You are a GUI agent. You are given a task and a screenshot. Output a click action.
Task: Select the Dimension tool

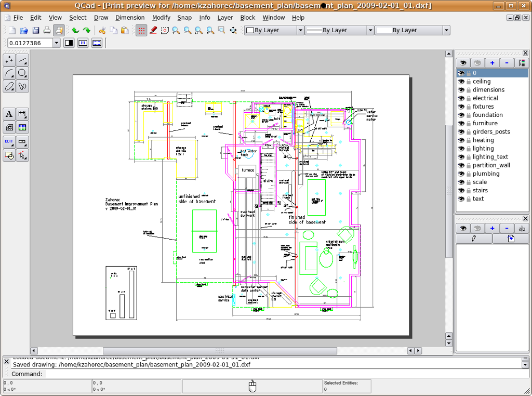tap(22, 114)
